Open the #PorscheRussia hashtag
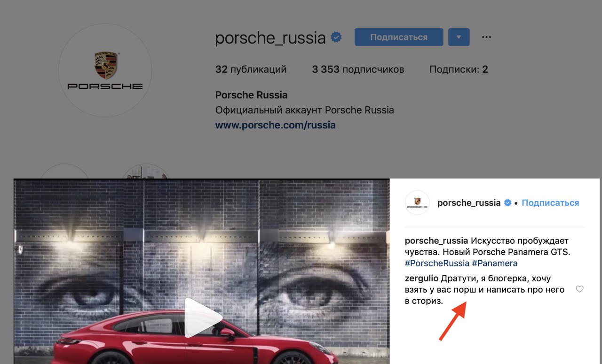 437,263
